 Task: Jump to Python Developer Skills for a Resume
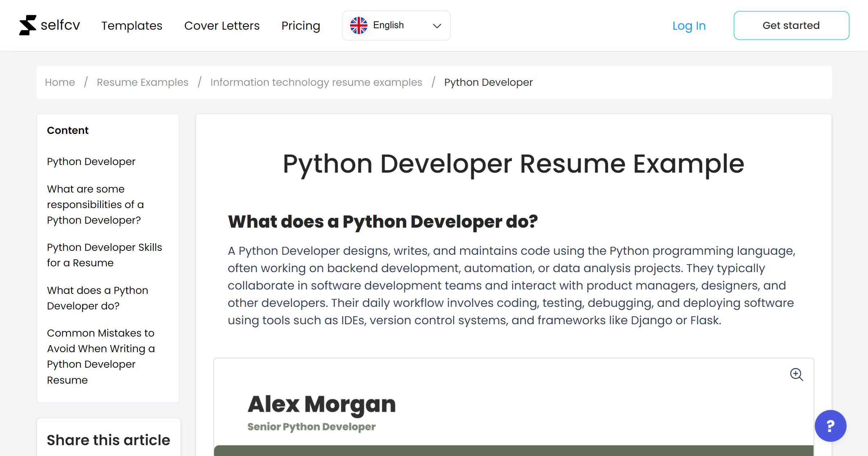pos(105,255)
